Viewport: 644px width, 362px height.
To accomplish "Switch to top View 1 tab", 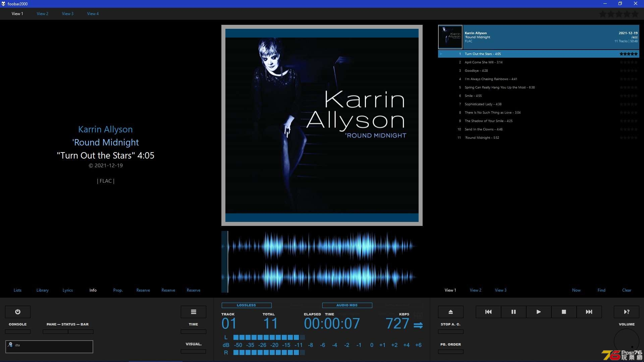I will point(17,14).
